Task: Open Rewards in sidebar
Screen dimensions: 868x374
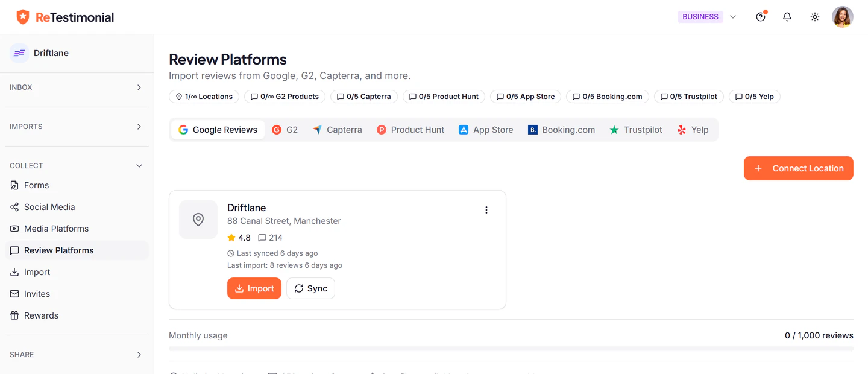Action: tap(77, 315)
